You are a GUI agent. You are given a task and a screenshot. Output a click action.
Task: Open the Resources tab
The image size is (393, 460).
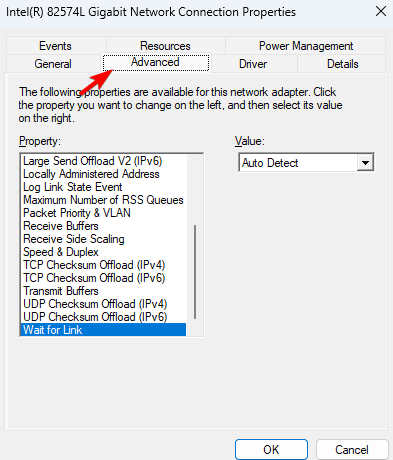pyautogui.click(x=165, y=46)
